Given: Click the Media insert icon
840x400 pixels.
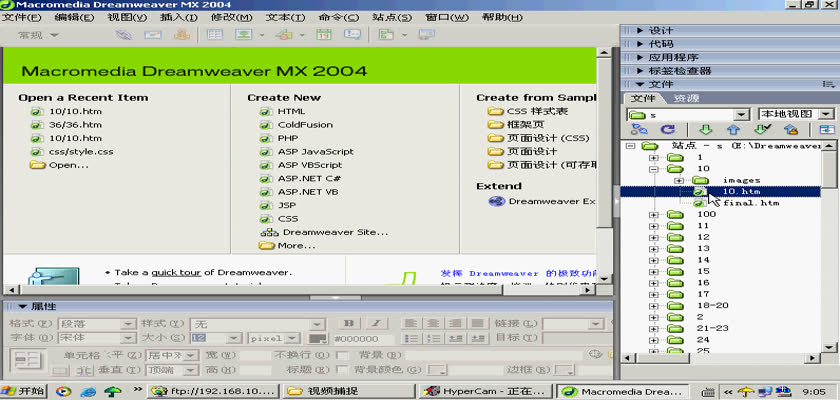Looking at the screenshot, I should (284, 35).
